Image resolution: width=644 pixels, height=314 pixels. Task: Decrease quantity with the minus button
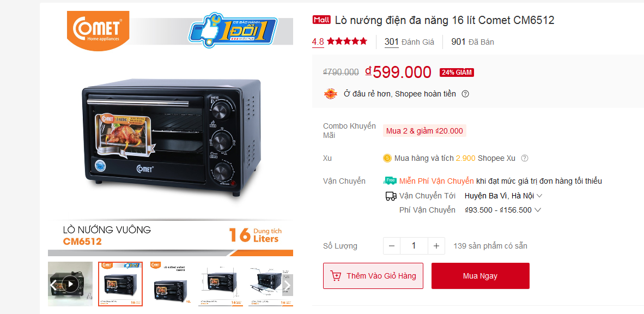pos(391,246)
